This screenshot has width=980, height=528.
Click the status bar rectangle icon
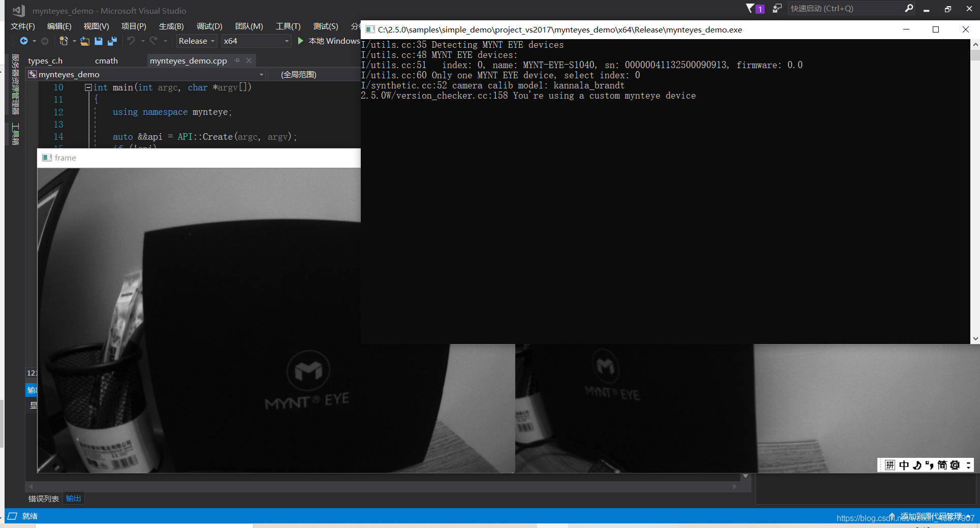12,516
